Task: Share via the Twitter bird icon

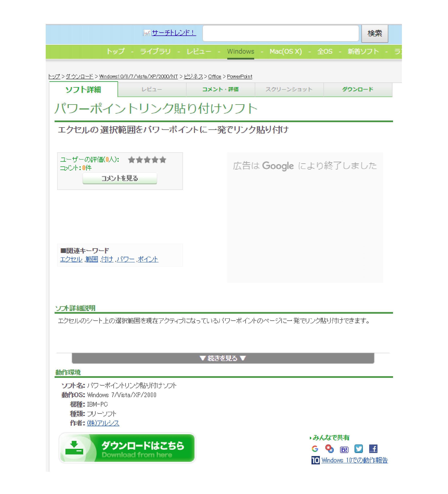Action: [359, 449]
